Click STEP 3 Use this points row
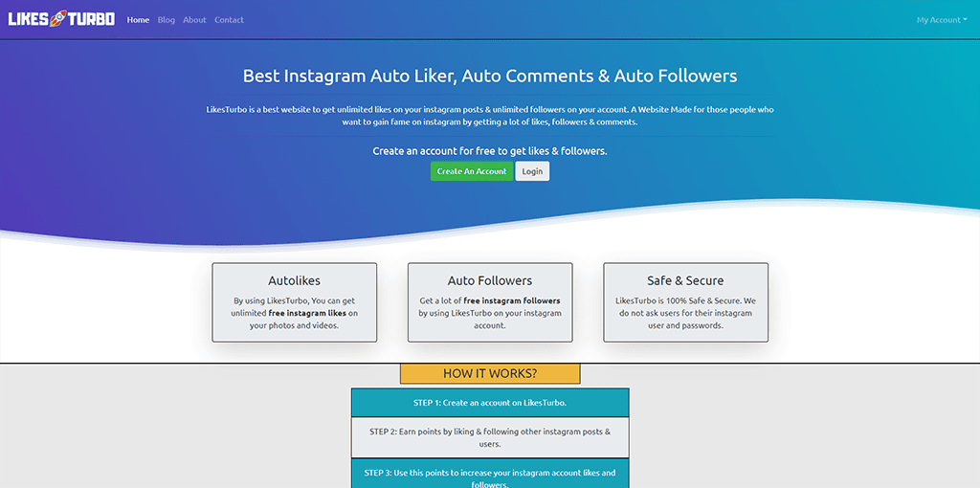The height and width of the screenshot is (488, 980). point(490,474)
